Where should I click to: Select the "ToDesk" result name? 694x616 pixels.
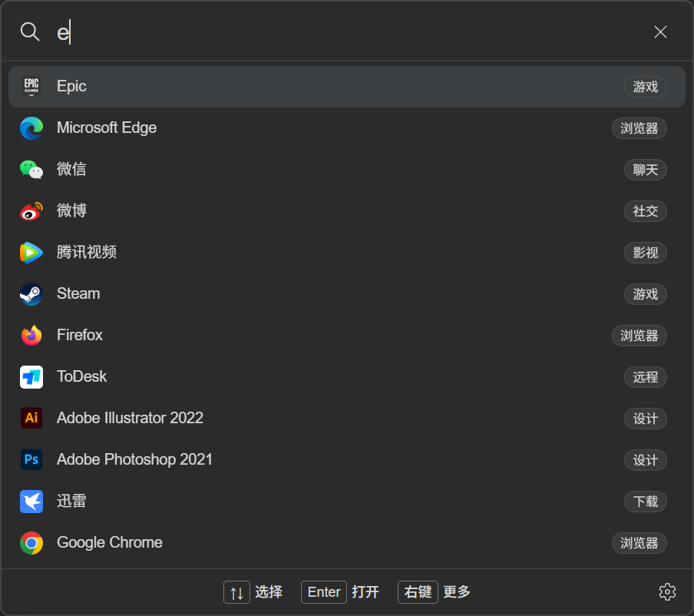[x=82, y=376]
